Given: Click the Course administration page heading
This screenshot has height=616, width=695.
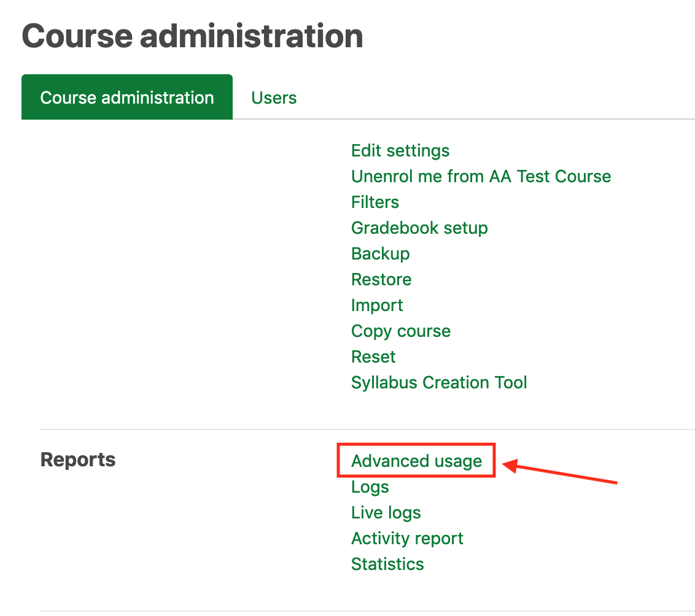Looking at the screenshot, I should 192,36.
